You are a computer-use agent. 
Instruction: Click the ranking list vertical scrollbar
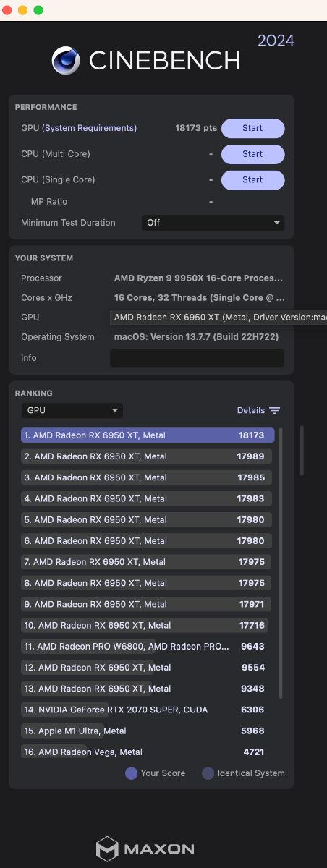pos(281,563)
